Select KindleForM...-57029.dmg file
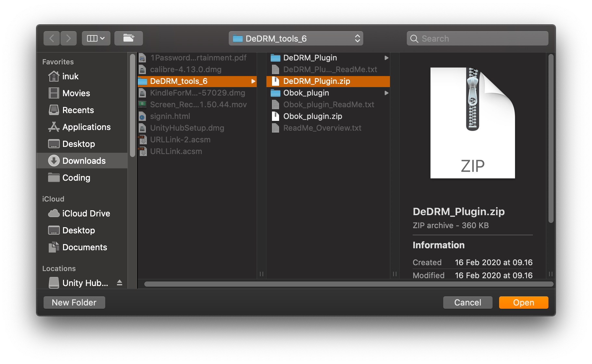The image size is (592, 364). (x=197, y=93)
